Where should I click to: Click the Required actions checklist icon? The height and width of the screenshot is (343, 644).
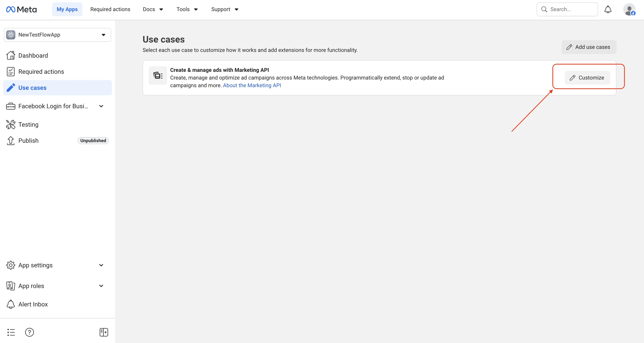[x=11, y=72]
